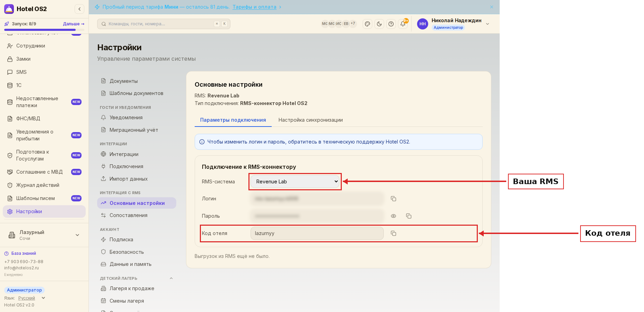Open 1С in the sidebar
Image resolution: width=644 pixels, height=312 pixels.
[x=44, y=85]
